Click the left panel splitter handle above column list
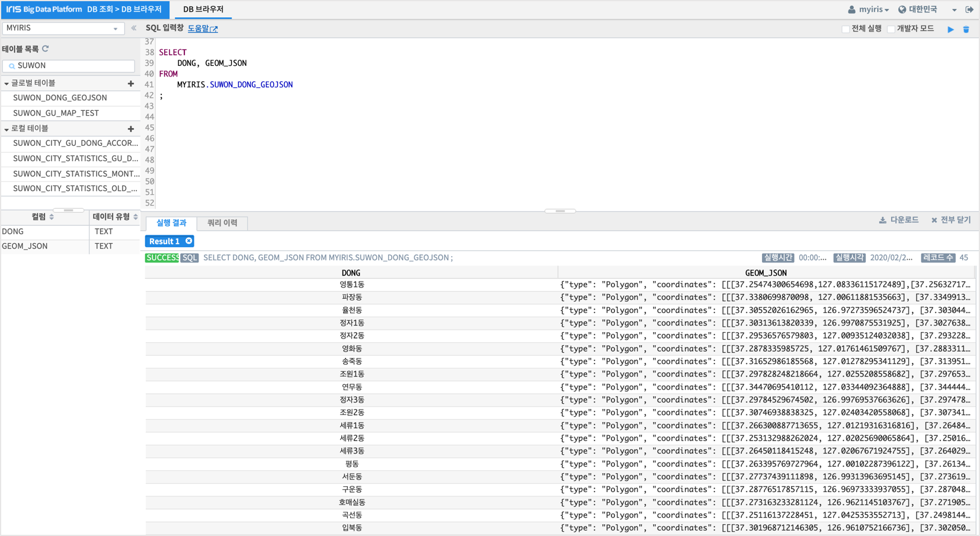980x536 pixels. (69, 210)
